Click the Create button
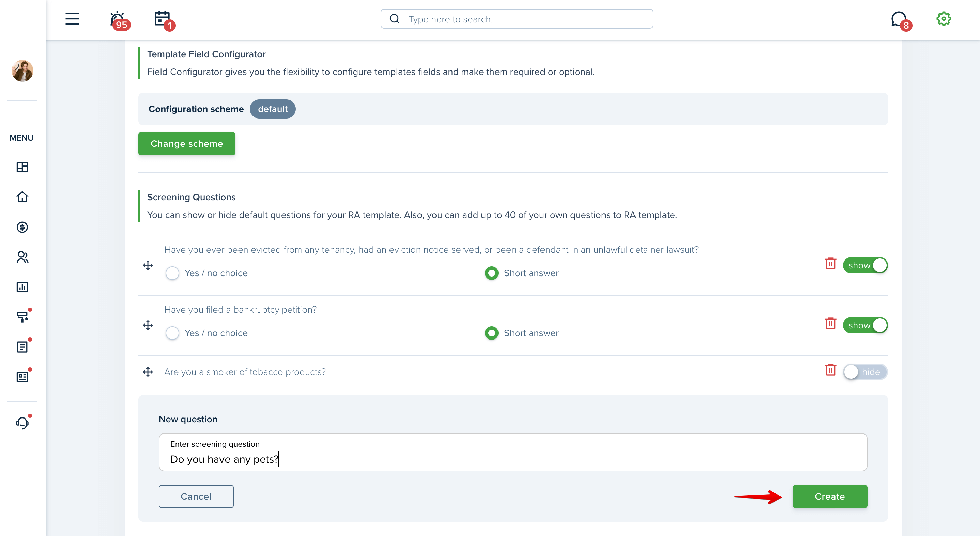 click(830, 496)
